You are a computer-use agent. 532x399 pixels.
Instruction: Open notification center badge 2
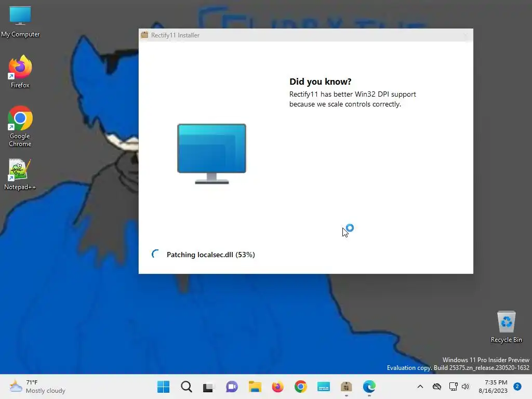pyautogui.click(x=517, y=386)
